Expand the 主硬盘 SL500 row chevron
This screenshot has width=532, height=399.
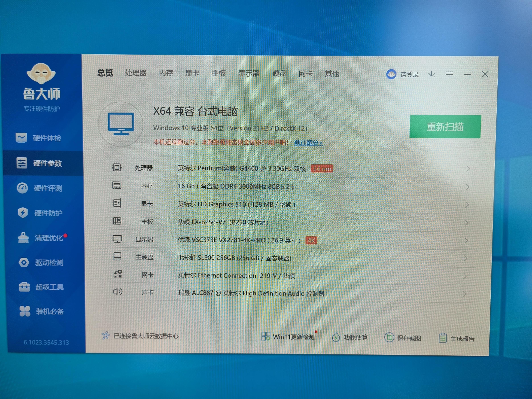tap(466, 258)
